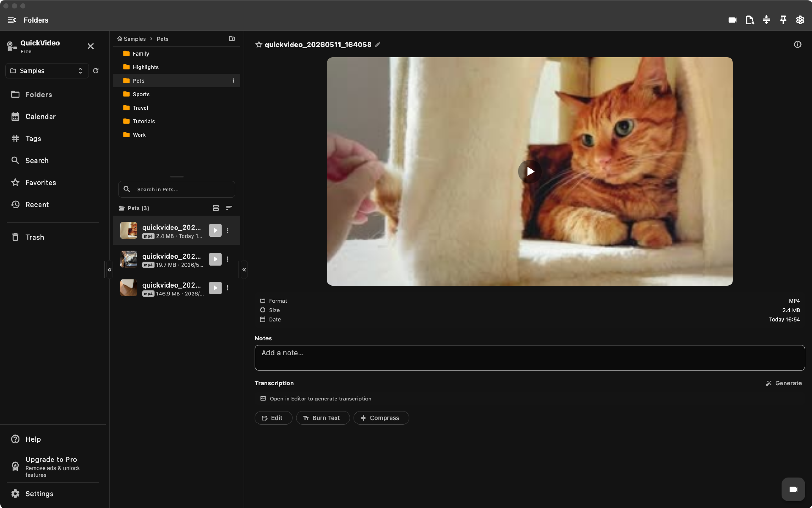Image resolution: width=812 pixels, height=508 pixels.
Task: Open options menu for the 2.4 MB video
Action: [x=228, y=231]
